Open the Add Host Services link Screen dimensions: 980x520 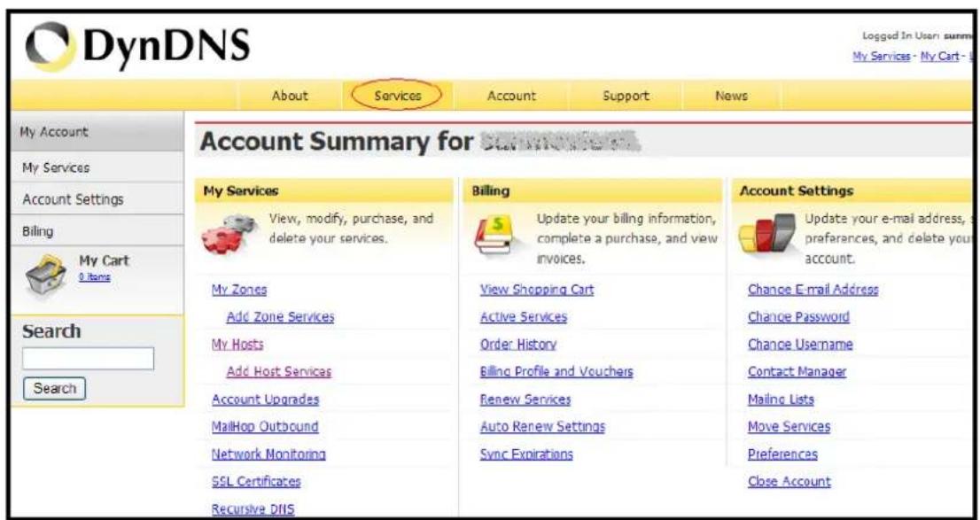[279, 372]
